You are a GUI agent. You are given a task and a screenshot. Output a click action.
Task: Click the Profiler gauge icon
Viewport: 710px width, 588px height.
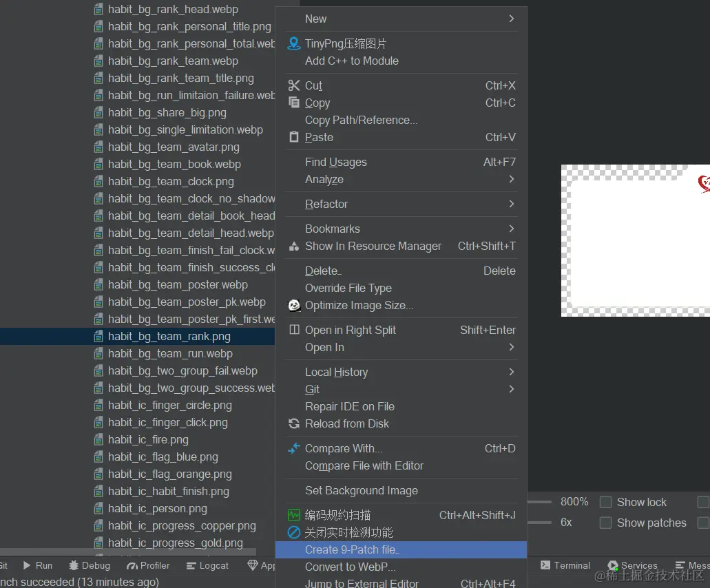[132, 565]
